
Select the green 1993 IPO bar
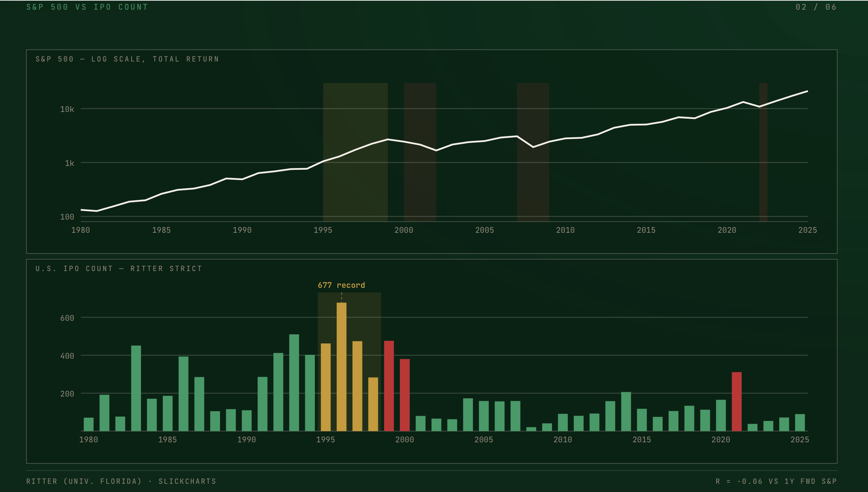coord(294,383)
